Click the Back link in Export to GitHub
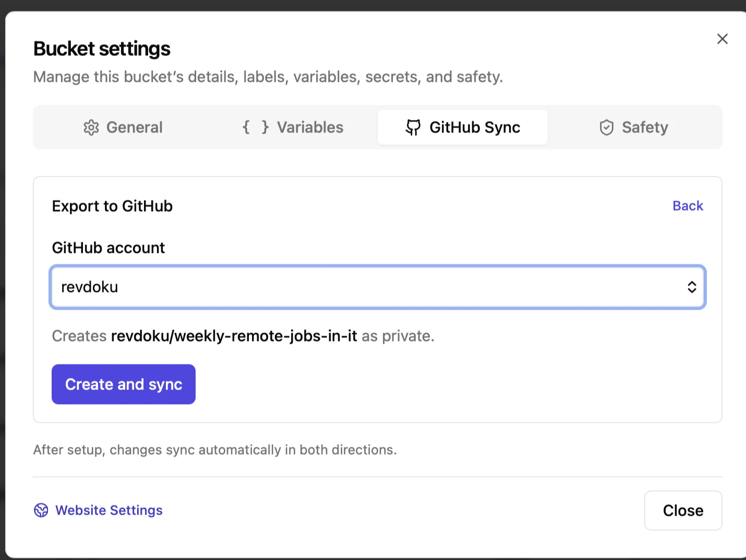 point(688,206)
